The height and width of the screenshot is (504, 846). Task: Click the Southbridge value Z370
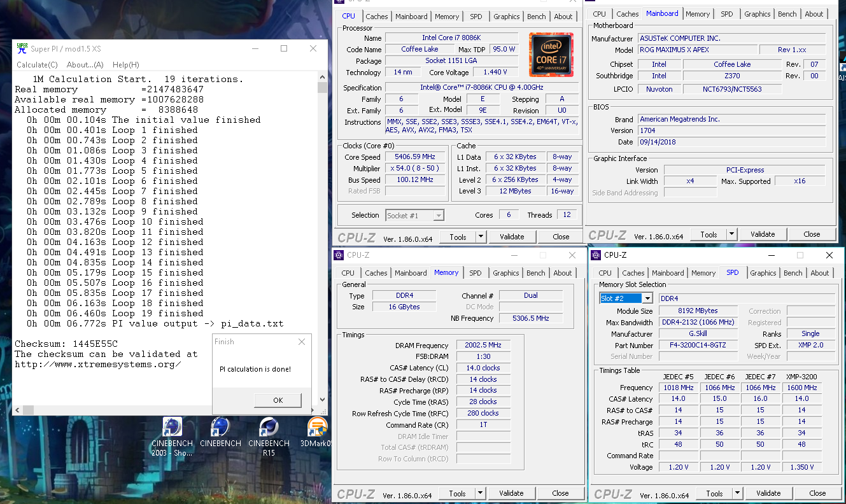tap(732, 76)
